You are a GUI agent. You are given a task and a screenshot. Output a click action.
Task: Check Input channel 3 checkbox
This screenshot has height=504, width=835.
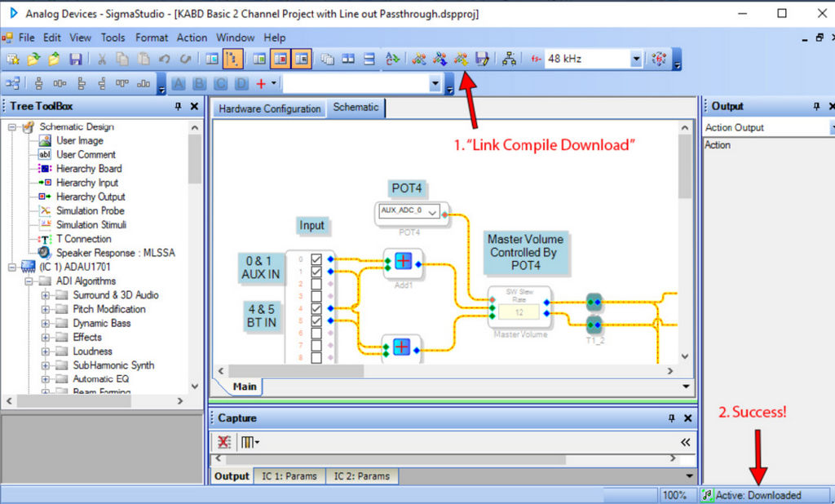tap(316, 296)
